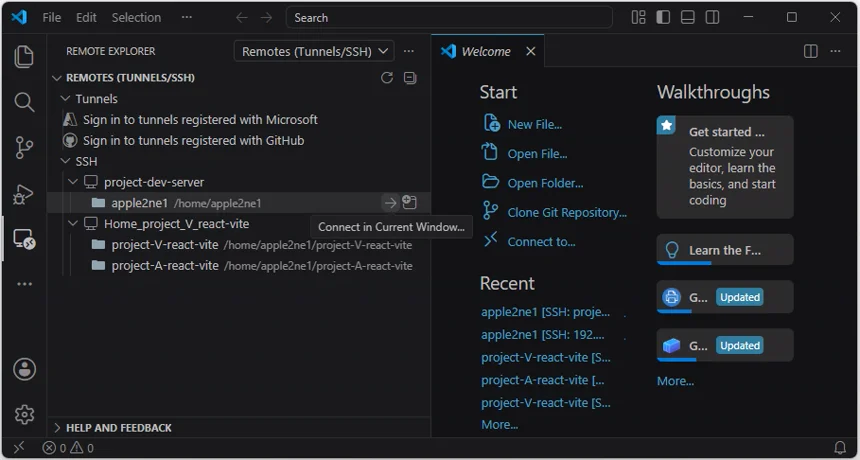Open the Run and Debug view
Screen dimensions: 860x460
point(24,194)
